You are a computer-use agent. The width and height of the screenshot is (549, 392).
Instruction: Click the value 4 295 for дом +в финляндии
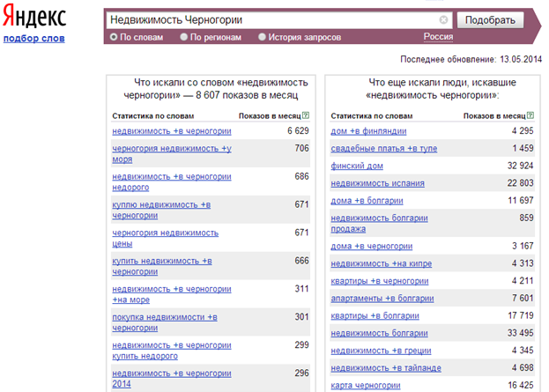click(523, 131)
